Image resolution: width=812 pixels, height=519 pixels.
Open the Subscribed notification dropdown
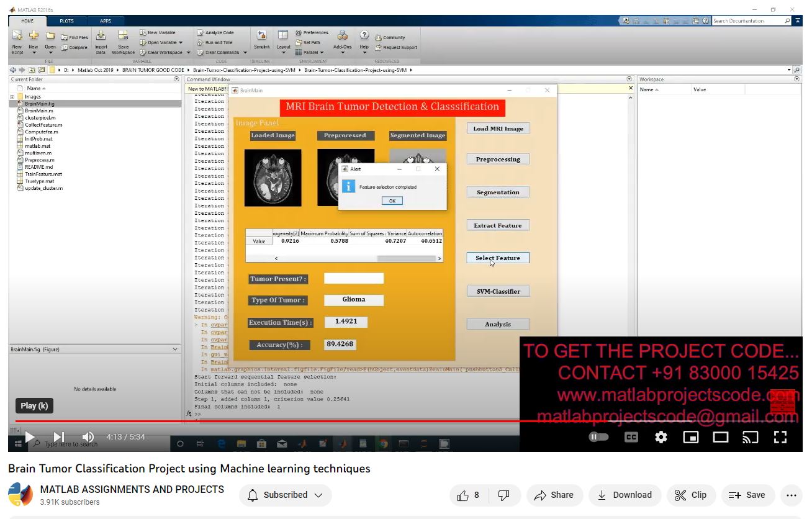tap(286, 495)
